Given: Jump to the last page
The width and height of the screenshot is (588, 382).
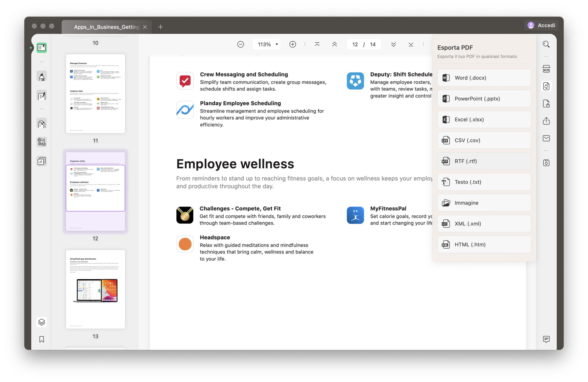Looking at the screenshot, I should (411, 44).
